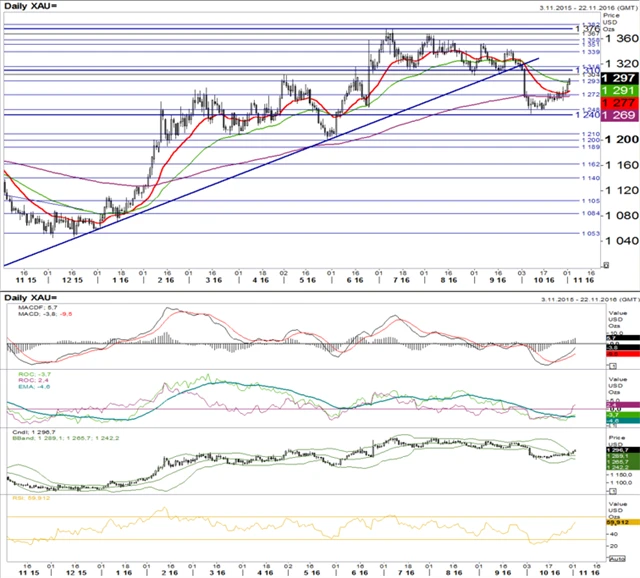Click the "Daily XAU=" title of top chart
640x578 pixels.
point(30,7)
